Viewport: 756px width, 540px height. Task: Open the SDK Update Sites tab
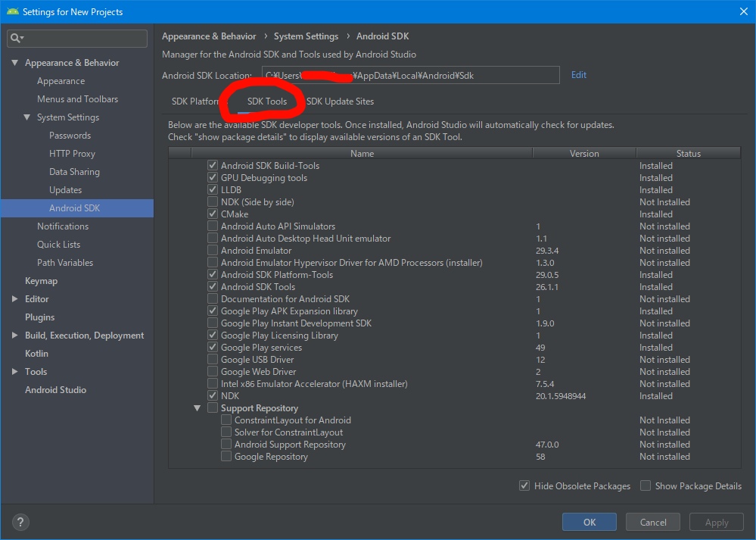click(x=340, y=101)
